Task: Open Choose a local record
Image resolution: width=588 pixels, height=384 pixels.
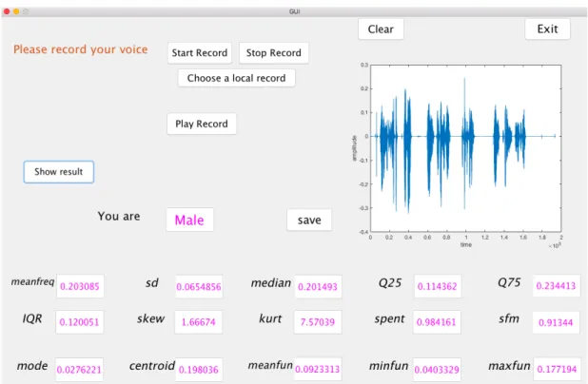Action: pyautogui.click(x=236, y=78)
